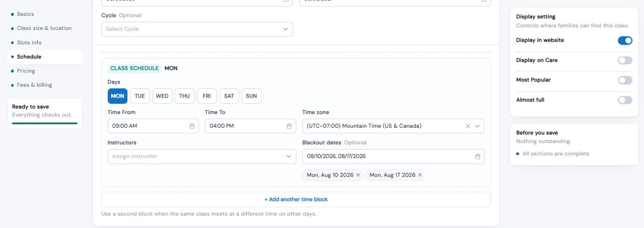
Task: Select the SUN day button
Action: coord(251,96)
